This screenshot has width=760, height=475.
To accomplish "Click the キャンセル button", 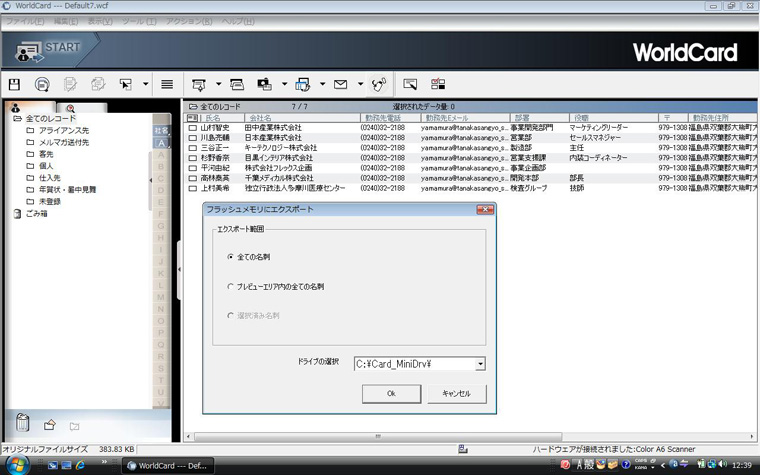I will click(456, 394).
